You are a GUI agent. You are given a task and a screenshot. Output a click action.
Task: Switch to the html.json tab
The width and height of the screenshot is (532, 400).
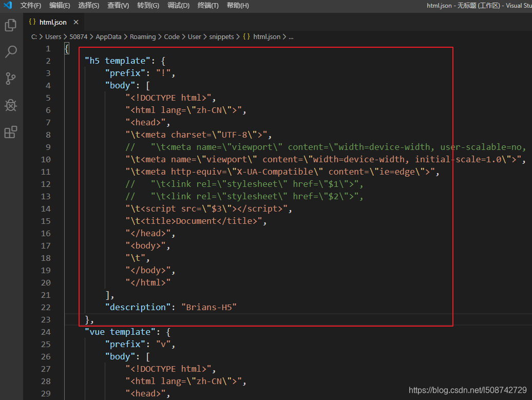[53, 22]
